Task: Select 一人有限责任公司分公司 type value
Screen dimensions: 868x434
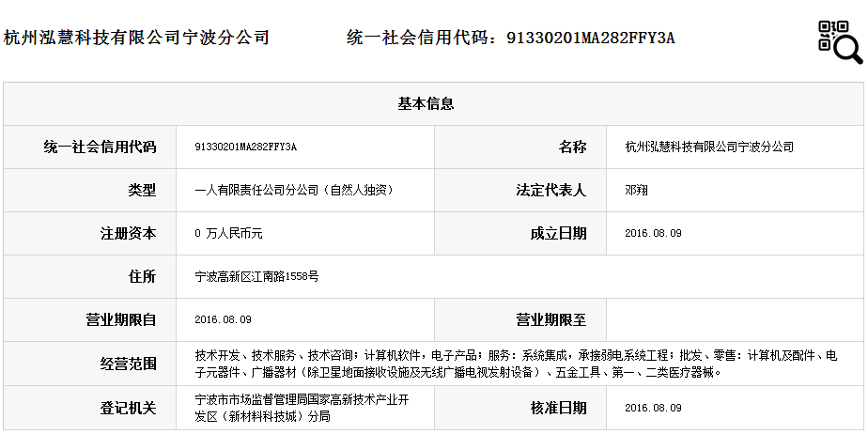Action: tap(294, 190)
